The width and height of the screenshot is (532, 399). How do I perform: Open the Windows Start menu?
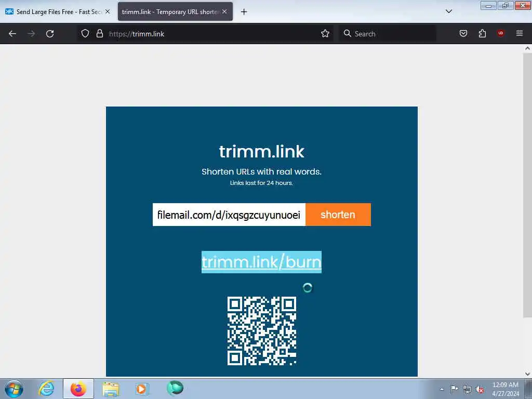pos(14,389)
